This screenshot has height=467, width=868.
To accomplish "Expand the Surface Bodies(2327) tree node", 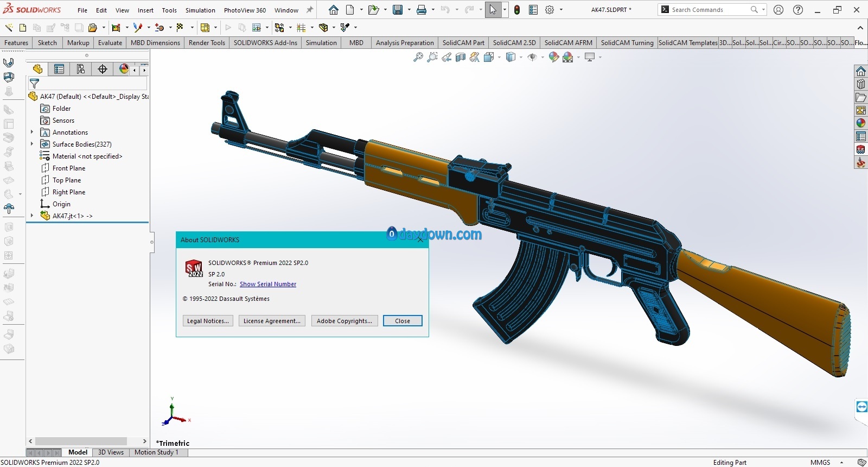I will tap(32, 144).
